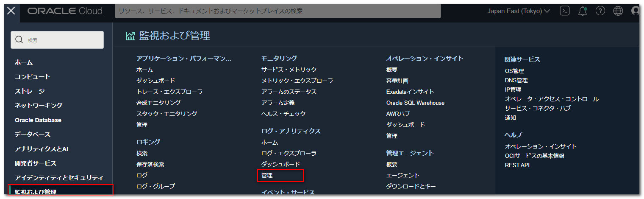Open 通知 under 関連サービス
Viewport: 644px width, 199px height.
[x=511, y=118]
